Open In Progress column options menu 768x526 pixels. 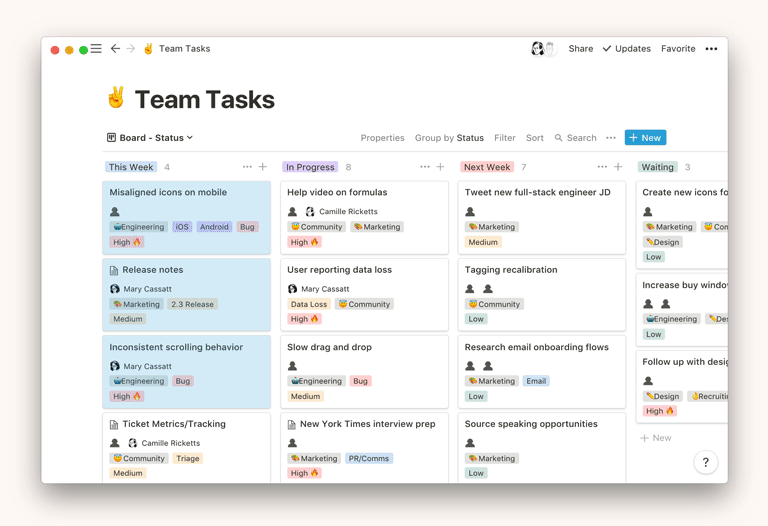[425, 167]
